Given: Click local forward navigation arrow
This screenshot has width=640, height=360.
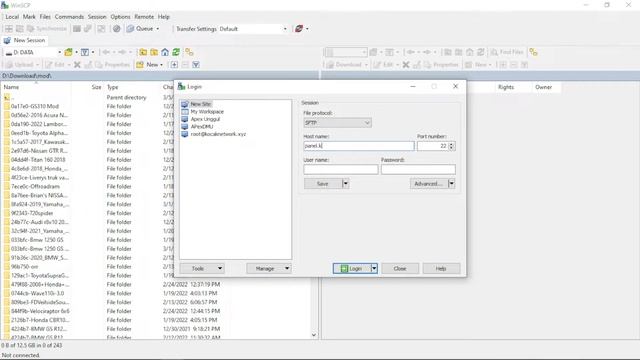Looking at the screenshot, I should point(122,52).
